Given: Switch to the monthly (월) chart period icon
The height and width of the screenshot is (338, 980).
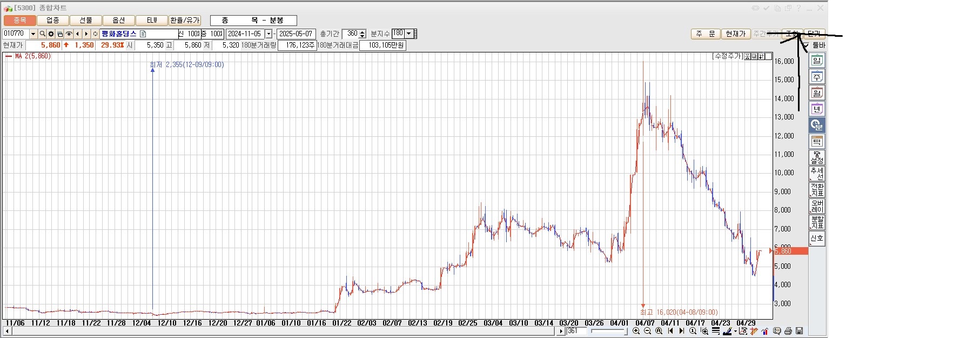Looking at the screenshot, I should (x=817, y=93).
